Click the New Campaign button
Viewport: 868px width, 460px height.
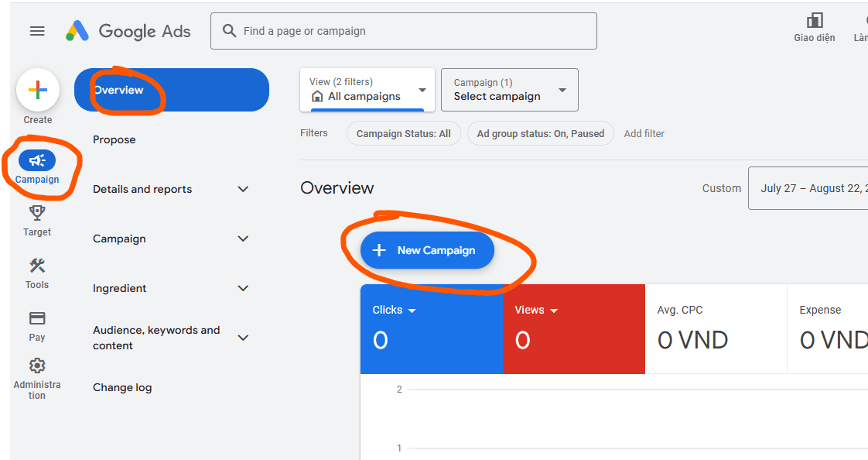coord(426,250)
